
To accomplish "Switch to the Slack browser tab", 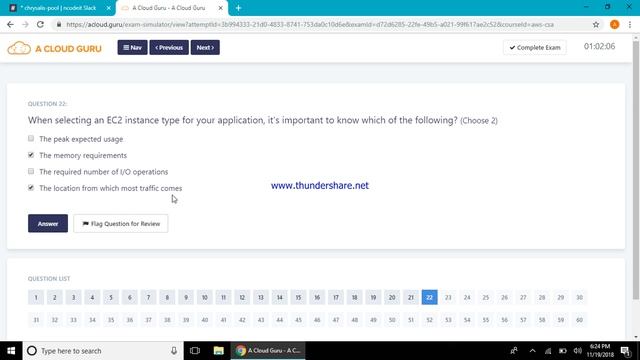I will tap(58, 8).
